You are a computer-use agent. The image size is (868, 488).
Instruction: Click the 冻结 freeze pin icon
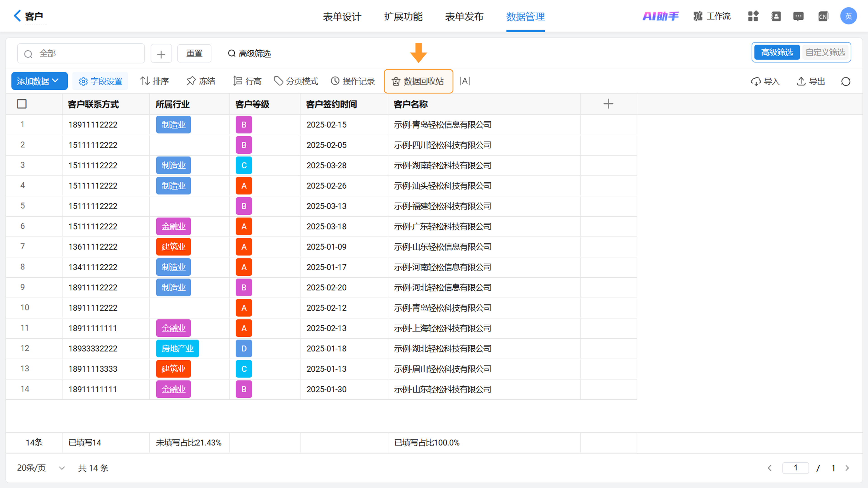pyautogui.click(x=191, y=81)
